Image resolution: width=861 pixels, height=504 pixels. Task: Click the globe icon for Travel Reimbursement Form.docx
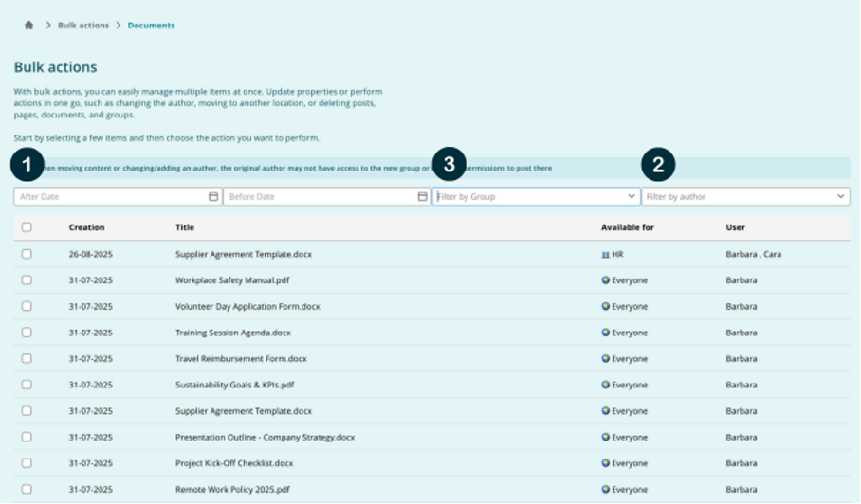[x=606, y=359]
